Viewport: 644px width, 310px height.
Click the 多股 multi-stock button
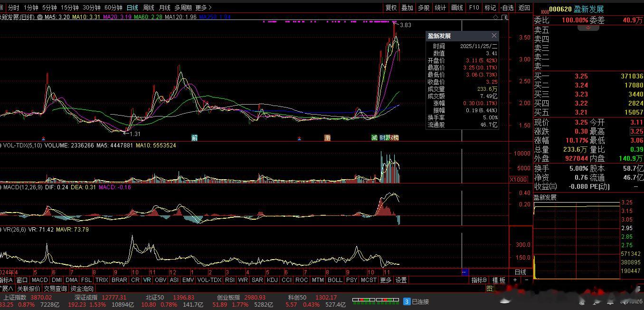pyautogui.click(x=424, y=8)
